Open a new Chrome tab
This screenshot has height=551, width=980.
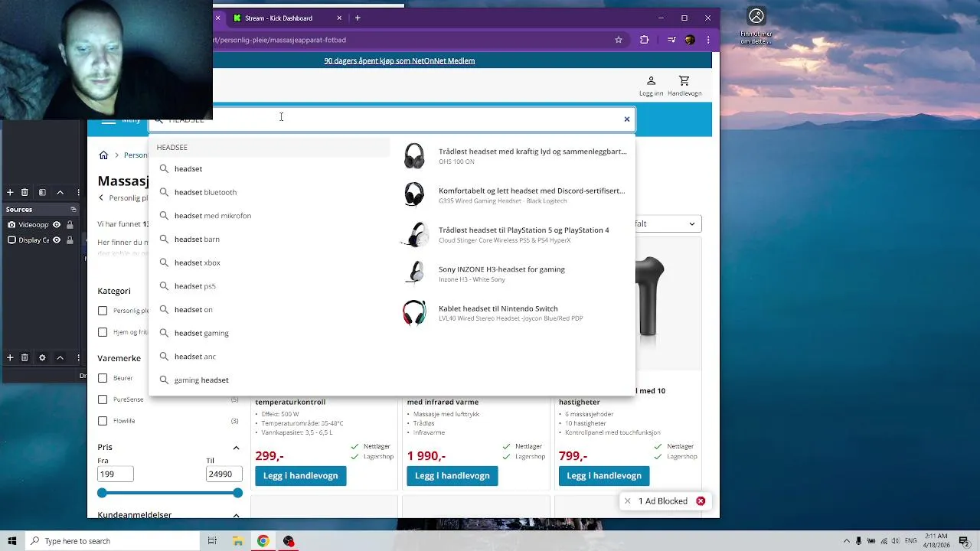358,18
